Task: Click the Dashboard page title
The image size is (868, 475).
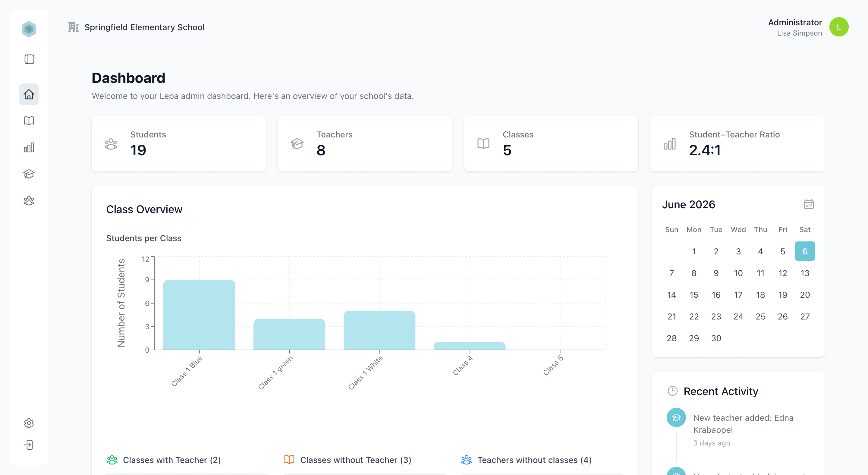Action: [x=128, y=78]
